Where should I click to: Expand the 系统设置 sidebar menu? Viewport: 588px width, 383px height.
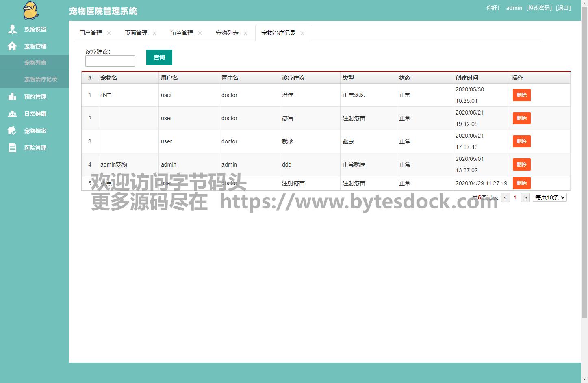tap(35, 29)
